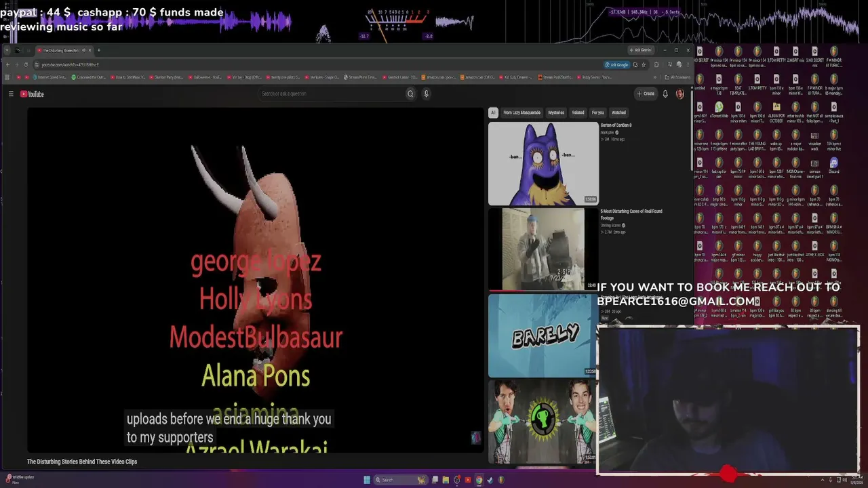Open the Create menu on YouTube
This screenshot has height=488, width=868.
646,94
